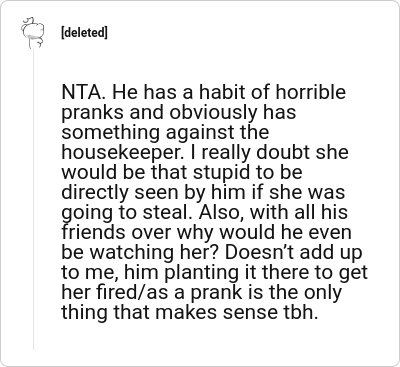The image size is (400, 367).
Task: Click the word sense in last line
Action: tap(248, 313)
